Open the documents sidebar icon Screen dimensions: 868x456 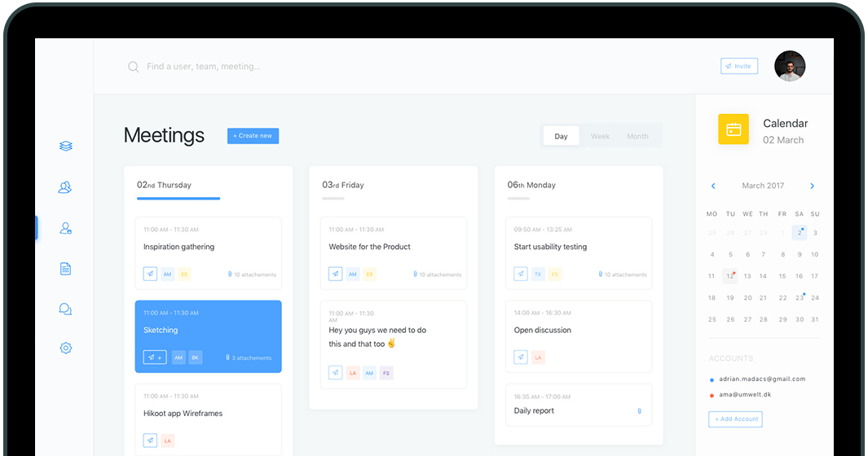coord(66,269)
